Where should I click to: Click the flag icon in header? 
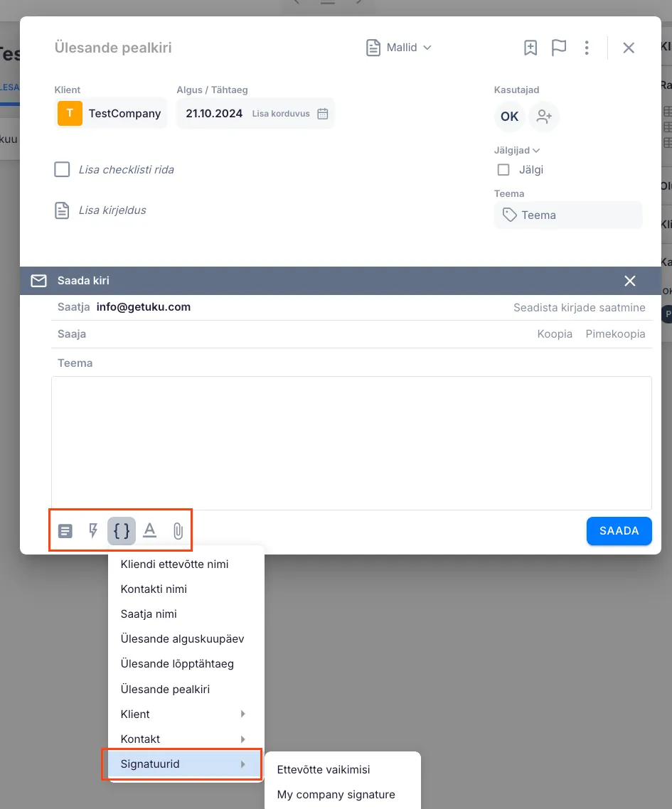[559, 48]
